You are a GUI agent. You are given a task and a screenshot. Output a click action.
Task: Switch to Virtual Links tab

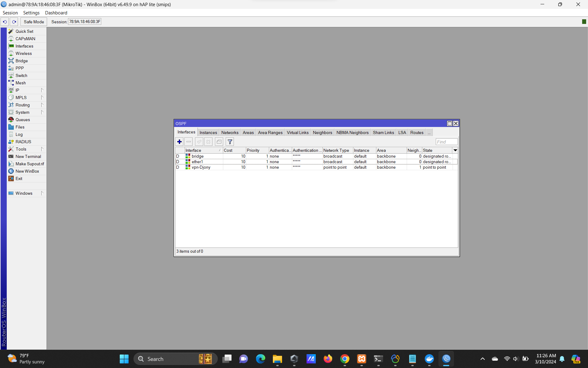298,132
